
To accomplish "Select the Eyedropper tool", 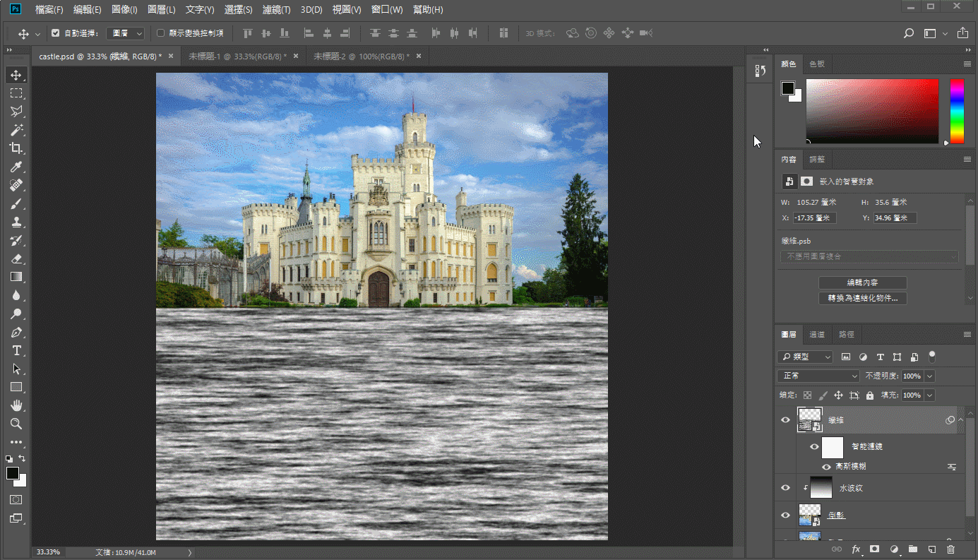I will (16, 167).
